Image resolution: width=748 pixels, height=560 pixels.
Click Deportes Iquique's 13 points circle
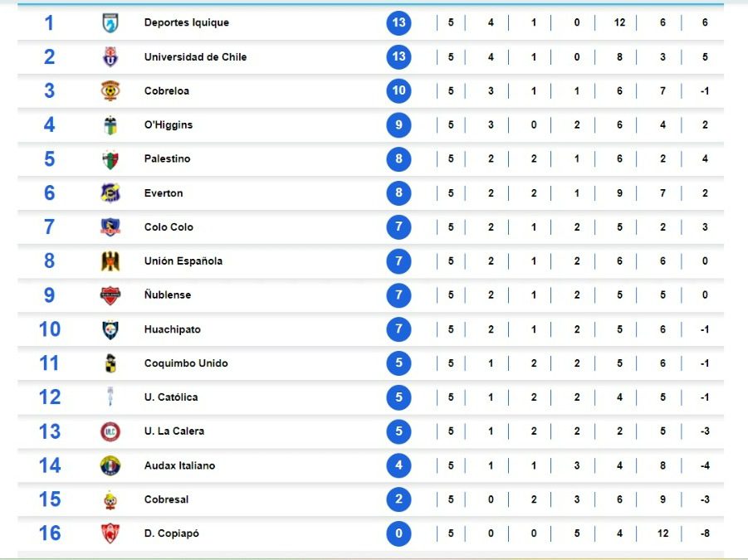tap(398, 22)
